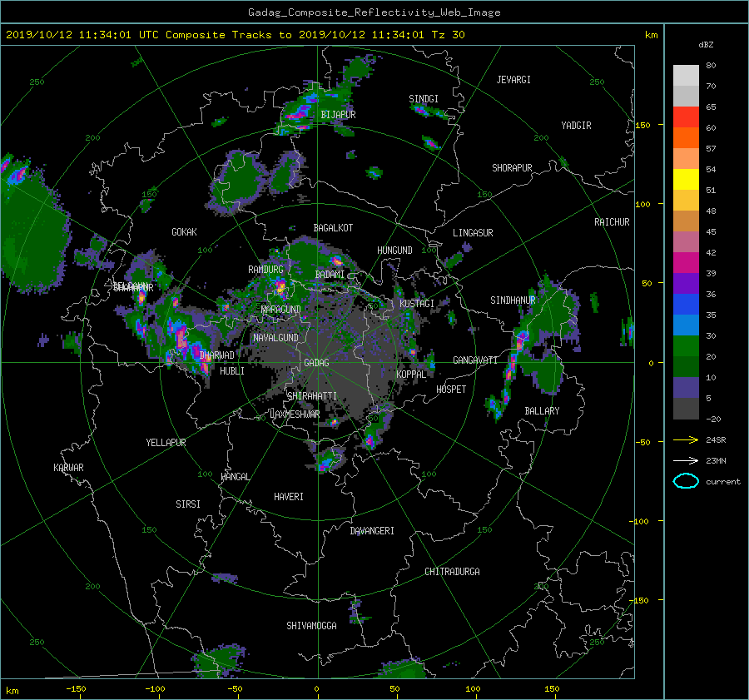749x700 pixels.
Task: Click the GANGAVATI city label
Action: [475, 360]
